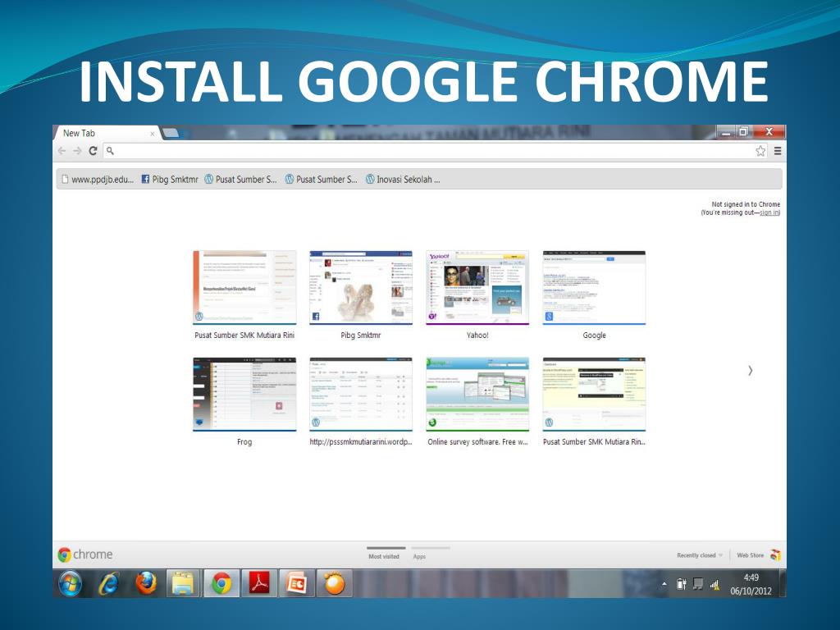The width and height of the screenshot is (840, 630).
Task: Open the psssmkmutiararini.wordpress thumbnail
Action: pyautogui.click(x=361, y=395)
